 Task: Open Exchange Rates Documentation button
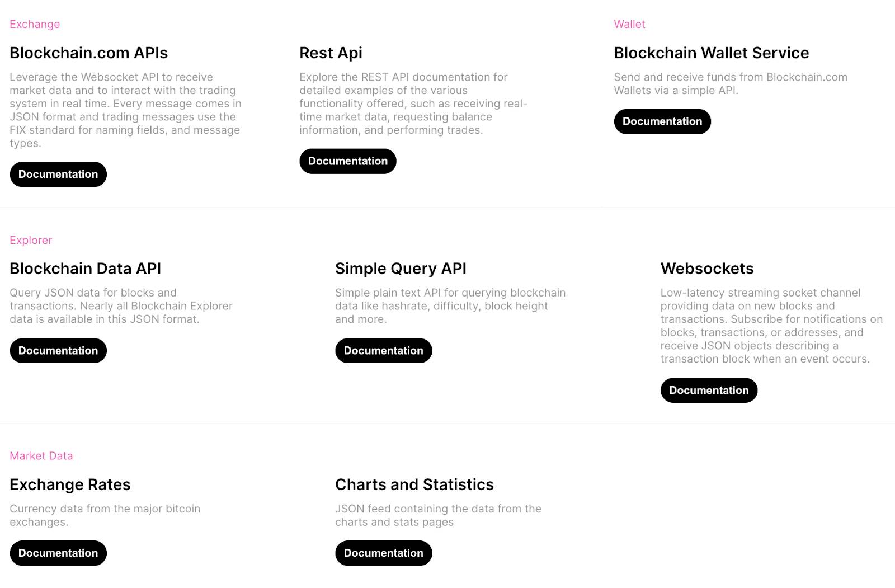(x=58, y=553)
